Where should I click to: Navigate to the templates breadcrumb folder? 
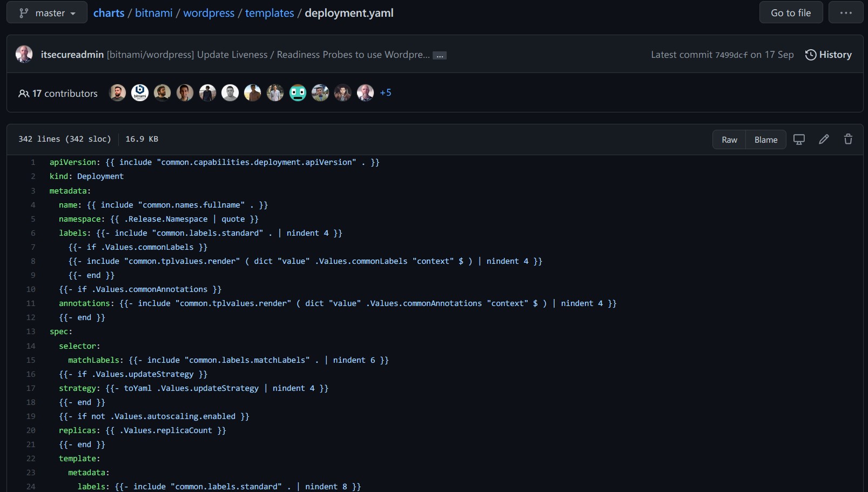tap(270, 13)
